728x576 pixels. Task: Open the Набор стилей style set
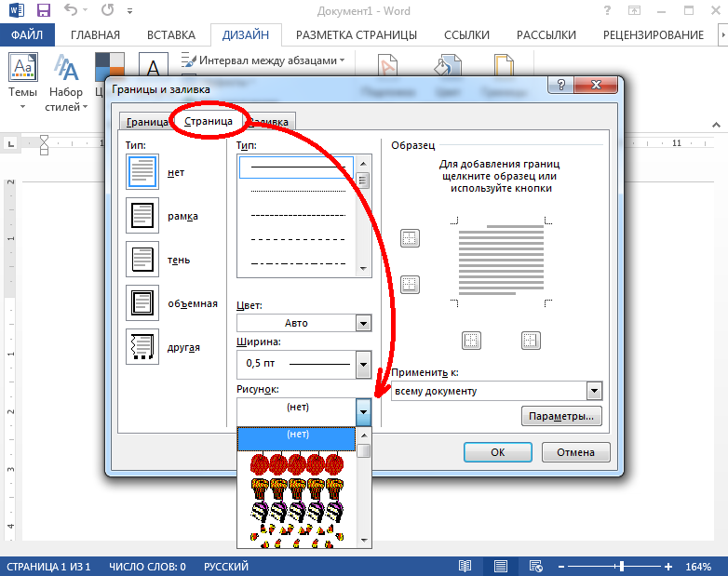(x=66, y=82)
